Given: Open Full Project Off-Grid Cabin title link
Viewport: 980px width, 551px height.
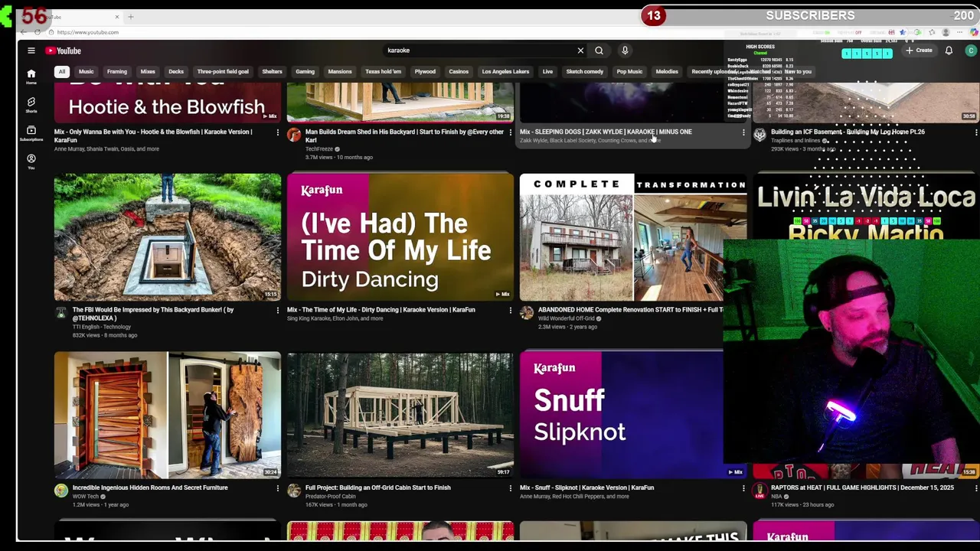Looking at the screenshot, I should (378, 487).
